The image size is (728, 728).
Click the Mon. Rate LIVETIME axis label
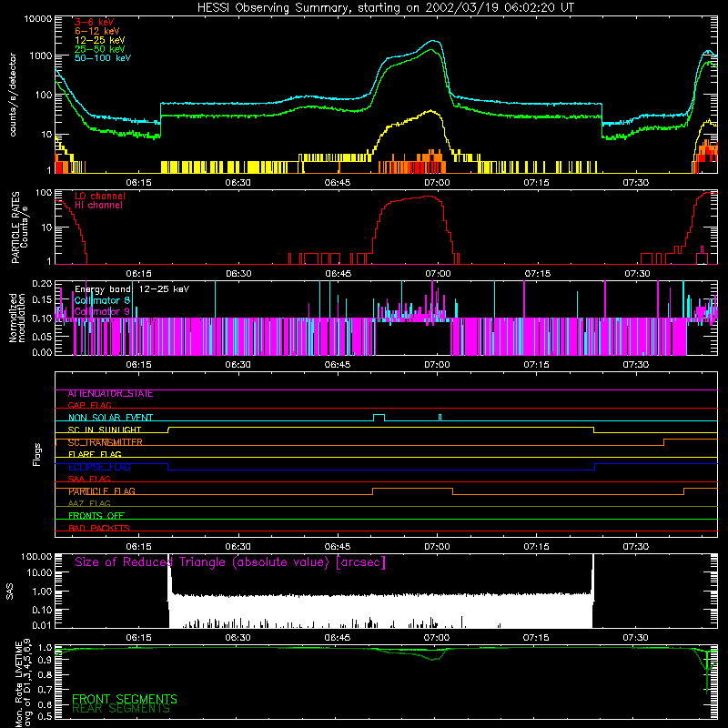click(x=24, y=683)
